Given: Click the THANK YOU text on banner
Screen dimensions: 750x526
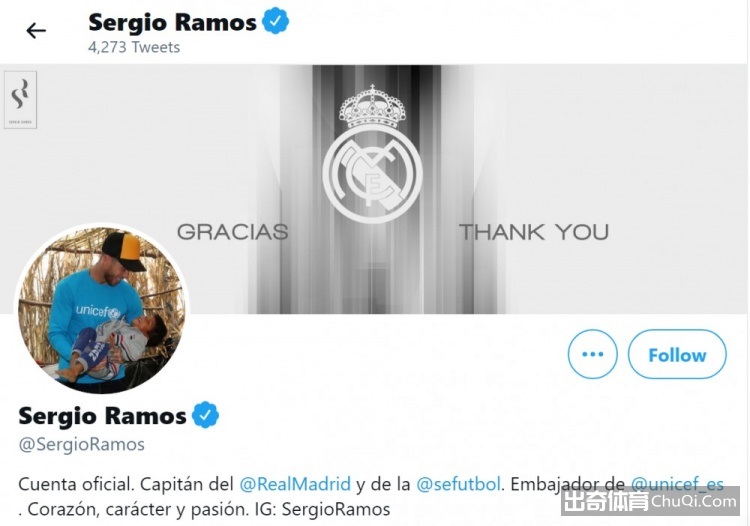Looking at the screenshot, I should pyautogui.click(x=534, y=232).
